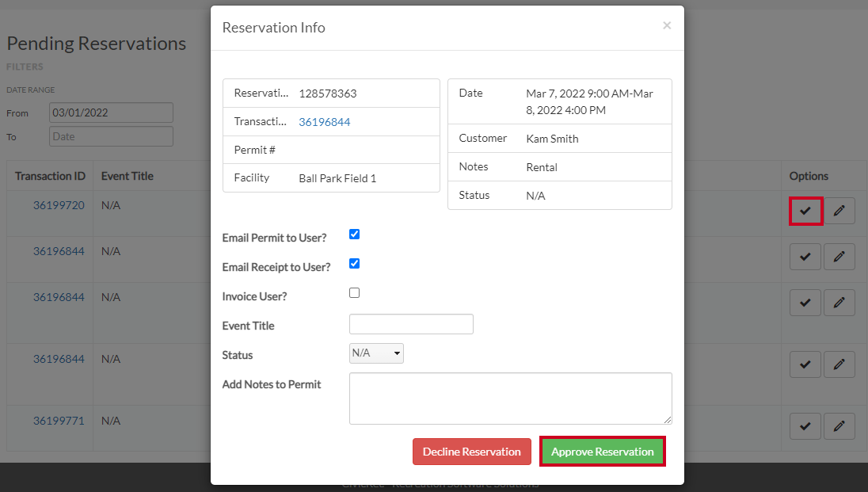Image resolution: width=868 pixels, height=492 pixels.
Task: Click the Permit # label
Action: coord(255,151)
